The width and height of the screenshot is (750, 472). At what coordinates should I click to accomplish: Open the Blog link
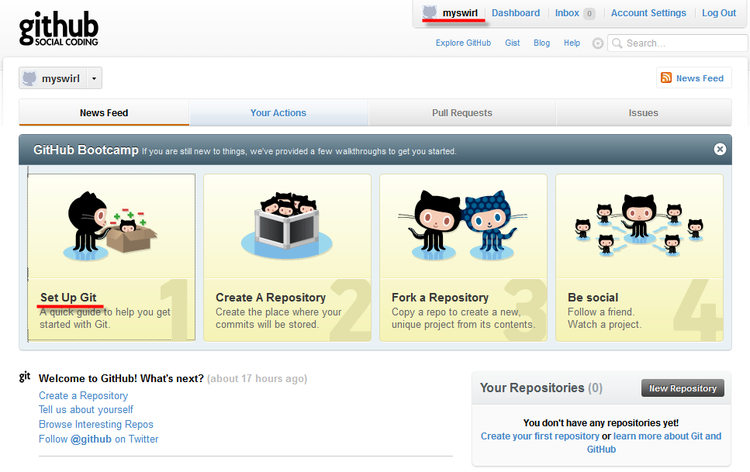(x=541, y=43)
